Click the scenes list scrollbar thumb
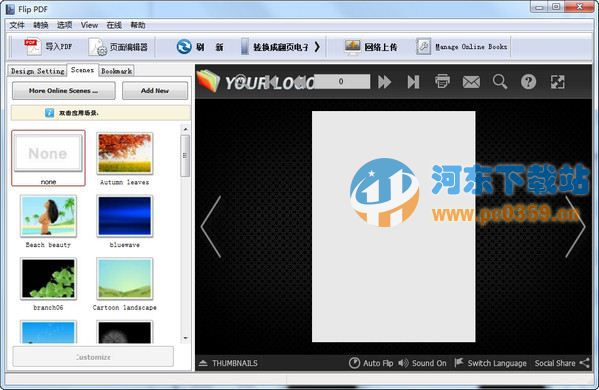This screenshot has width=599, height=390. coord(185,155)
